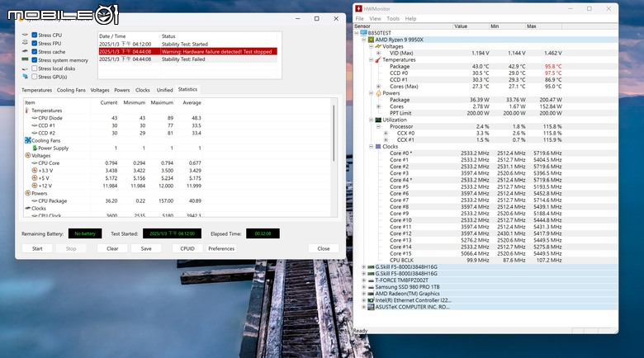Expand the VID (Max) entry
Viewport: 644px width, 358px height.
click(378, 53)
